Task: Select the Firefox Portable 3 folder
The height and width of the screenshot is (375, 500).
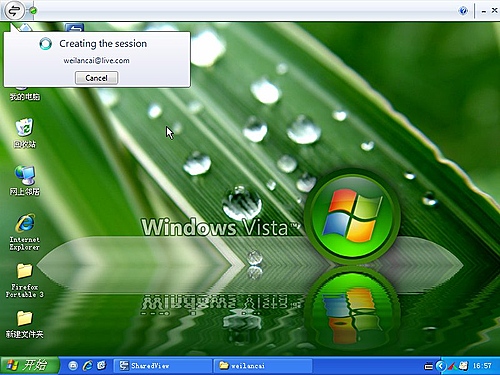Action: [24, 270]
